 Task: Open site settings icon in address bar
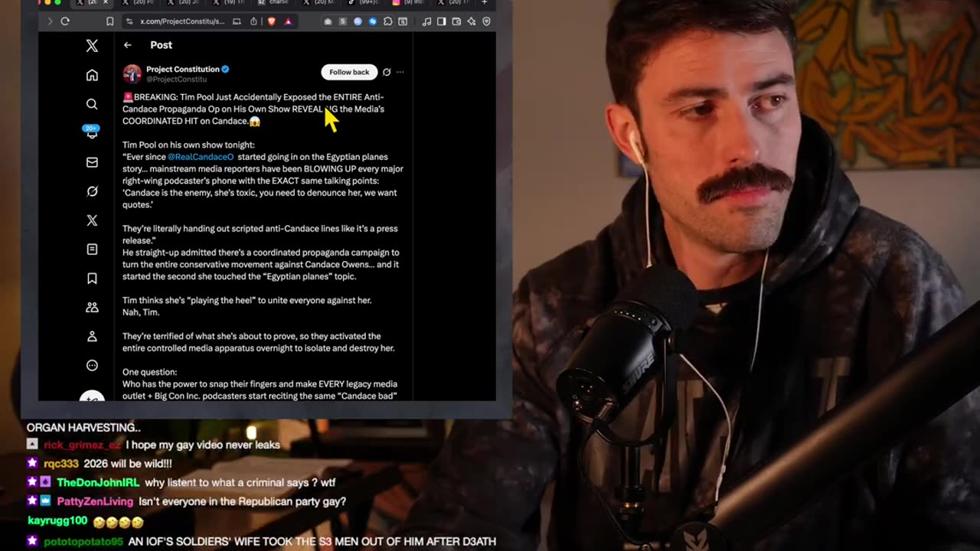[129, 21]
